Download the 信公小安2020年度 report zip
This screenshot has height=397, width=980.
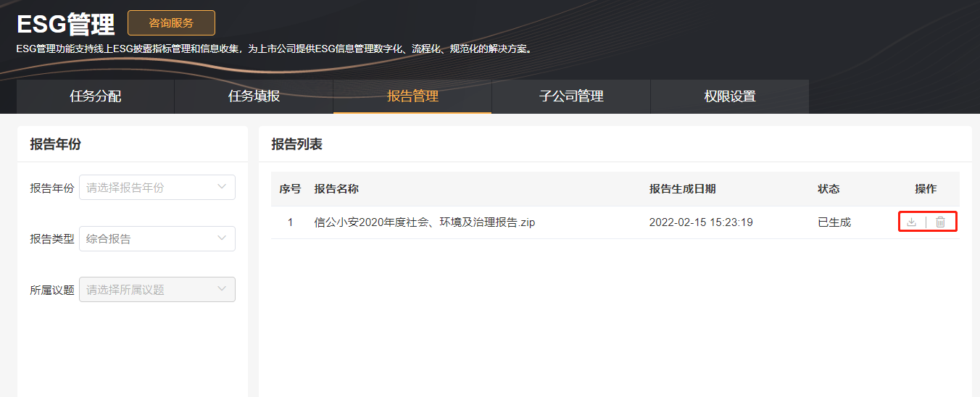pos(912,222)
